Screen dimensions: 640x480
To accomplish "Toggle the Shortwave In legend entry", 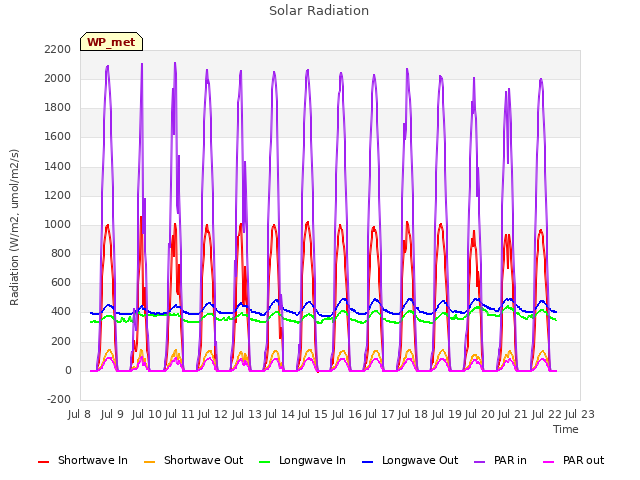I will pyautogui.click(x=83, y=460).
